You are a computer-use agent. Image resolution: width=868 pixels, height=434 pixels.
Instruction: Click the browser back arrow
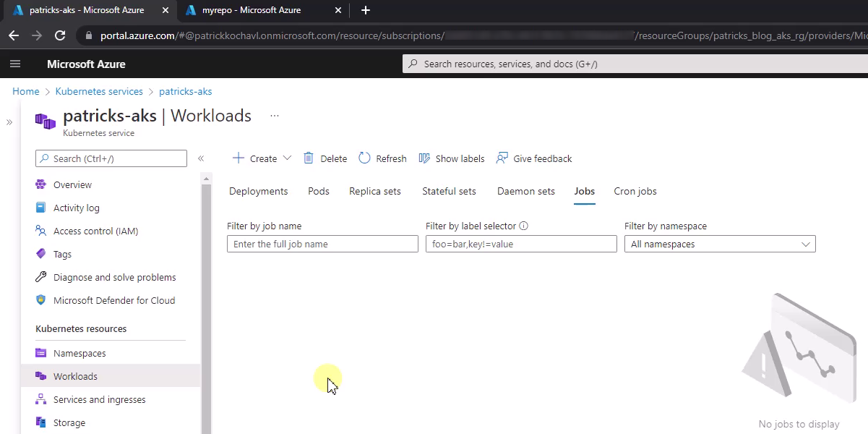pos(14,35)
